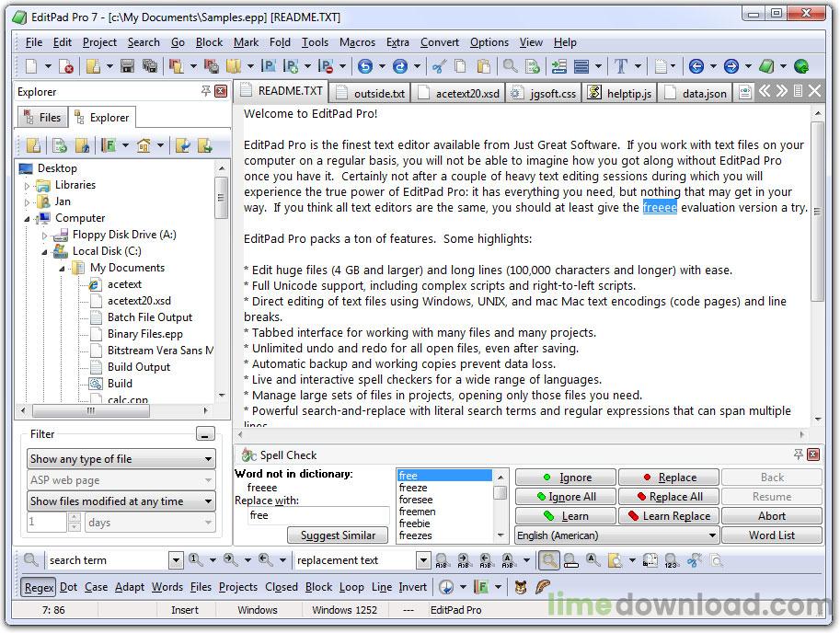This screenshot has height=633, width=840.
Task: Collapse the My Documents tree node
Action: click(x=63, y=269)
